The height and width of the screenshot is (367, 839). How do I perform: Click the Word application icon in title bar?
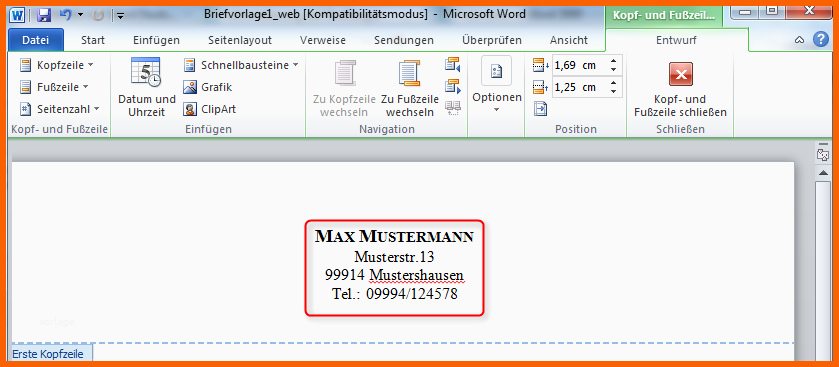(x=17, y=15)
